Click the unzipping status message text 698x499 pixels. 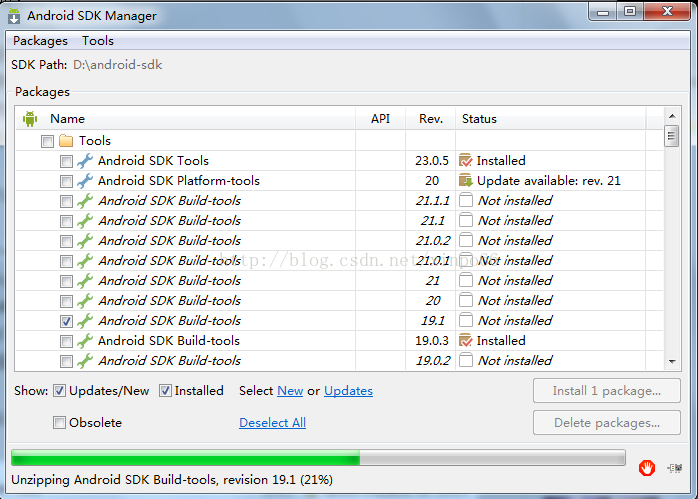172,480
